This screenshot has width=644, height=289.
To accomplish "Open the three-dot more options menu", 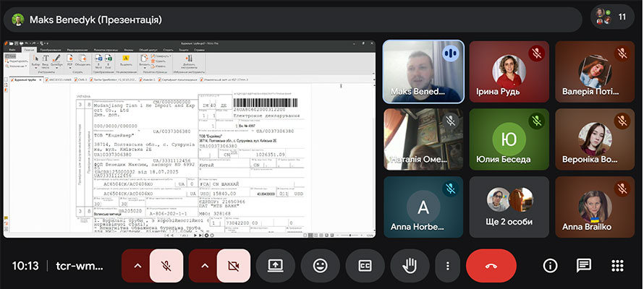I will (448, 266).
